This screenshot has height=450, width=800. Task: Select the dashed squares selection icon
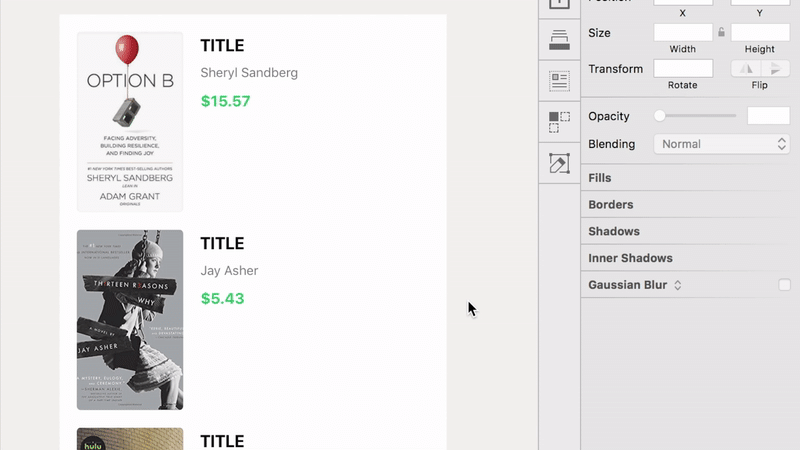[559, 122]
